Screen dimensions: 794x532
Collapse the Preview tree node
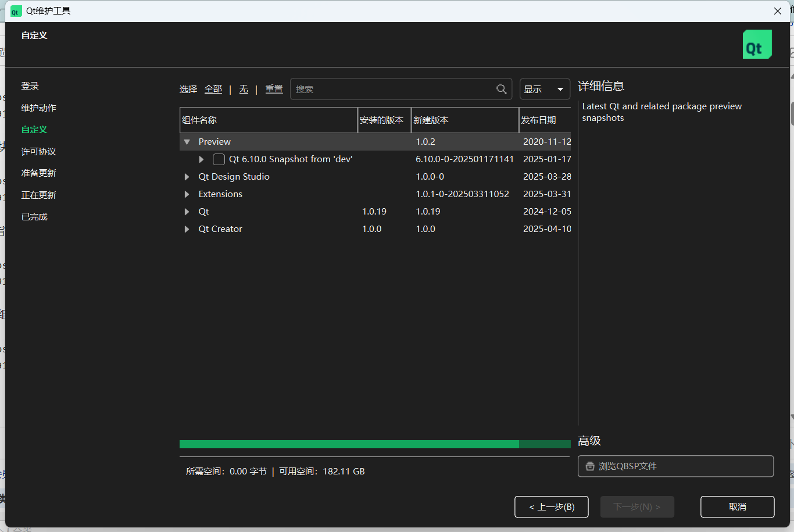(187, 142)
